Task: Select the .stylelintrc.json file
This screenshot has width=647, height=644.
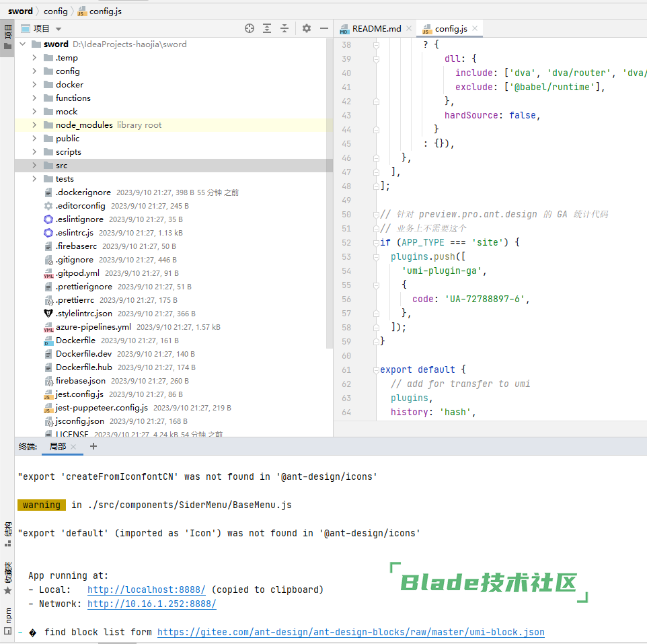Action: 84,314
